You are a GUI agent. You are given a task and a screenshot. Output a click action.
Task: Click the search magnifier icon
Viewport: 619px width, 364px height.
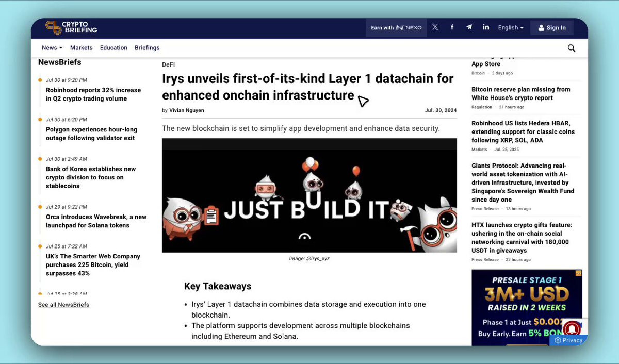572,48
